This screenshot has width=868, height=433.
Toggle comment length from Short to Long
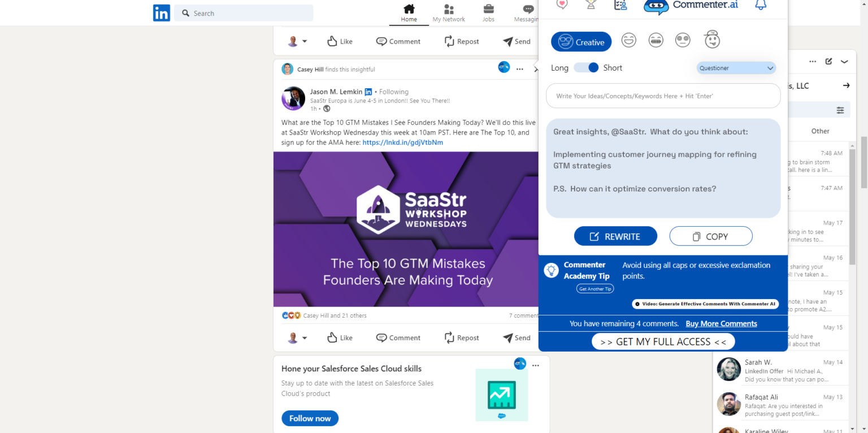pos(586,67)
